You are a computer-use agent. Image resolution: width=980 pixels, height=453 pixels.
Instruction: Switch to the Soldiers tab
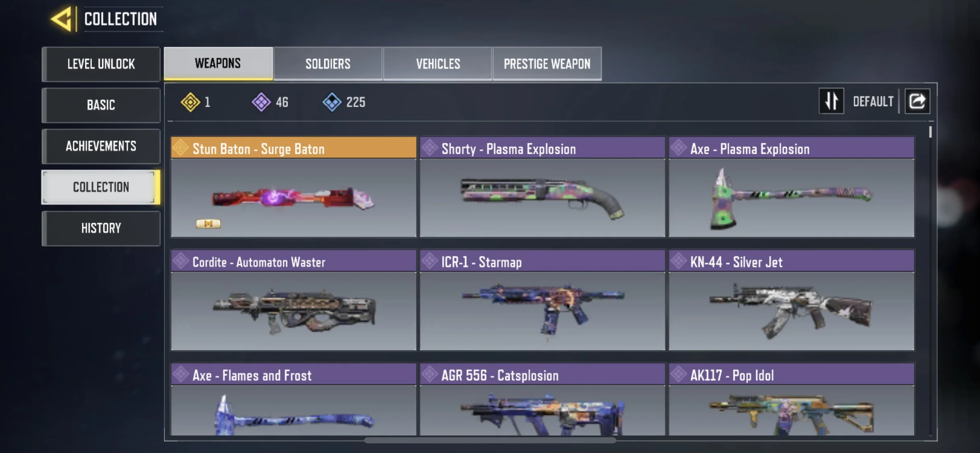(328, 64)
